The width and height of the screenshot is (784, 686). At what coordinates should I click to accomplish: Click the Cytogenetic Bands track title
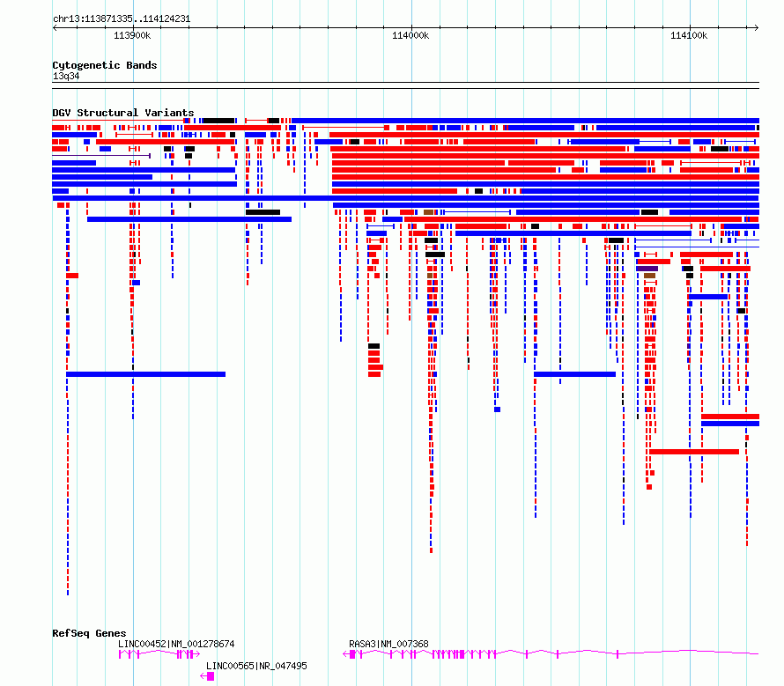tap(105, 65)
